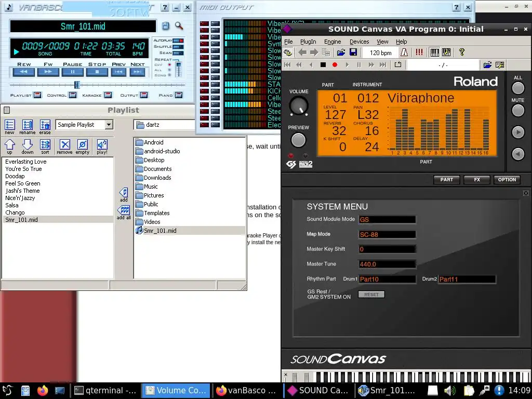Sort the playlist with 'sort' icon
The width and height of the screenshot is (532, 399).
(x=45, y=147)
